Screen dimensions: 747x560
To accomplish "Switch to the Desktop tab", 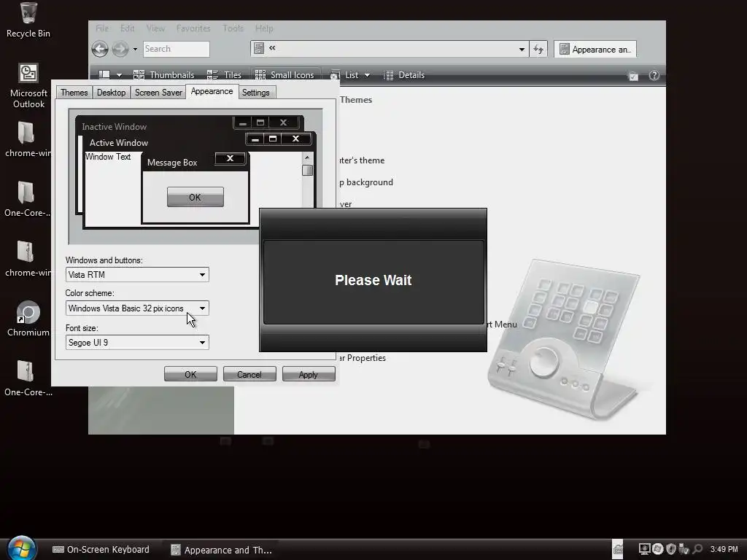I will [x=111, y=93].
